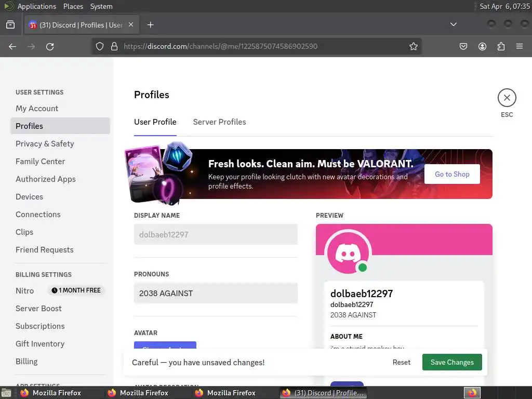The width and height of the screenshot is (532, 399).
Task: Open the Firefox hamburger menu
Action: (x=520, y=46)
